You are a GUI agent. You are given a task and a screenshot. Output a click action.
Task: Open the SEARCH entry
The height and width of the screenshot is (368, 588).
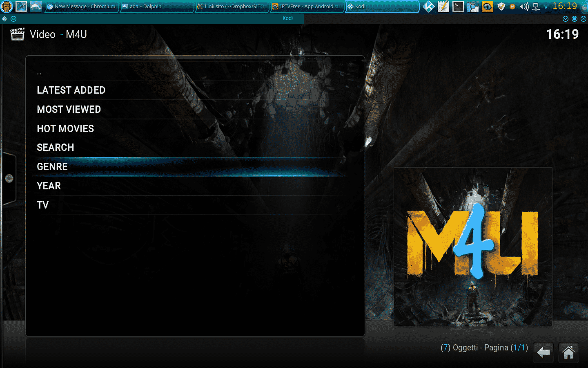tap(194, 148)
